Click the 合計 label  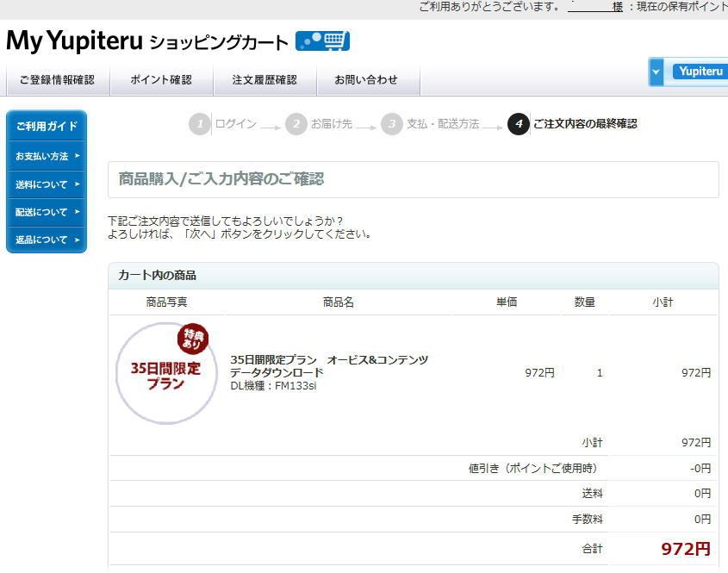(593, 549)
